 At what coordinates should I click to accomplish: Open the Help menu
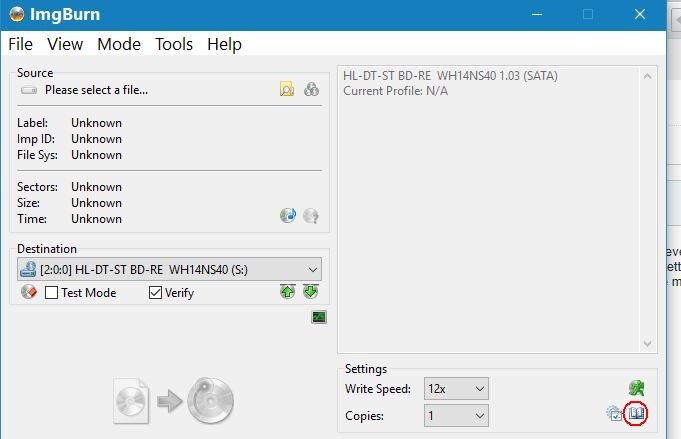(x=225, y=44)
